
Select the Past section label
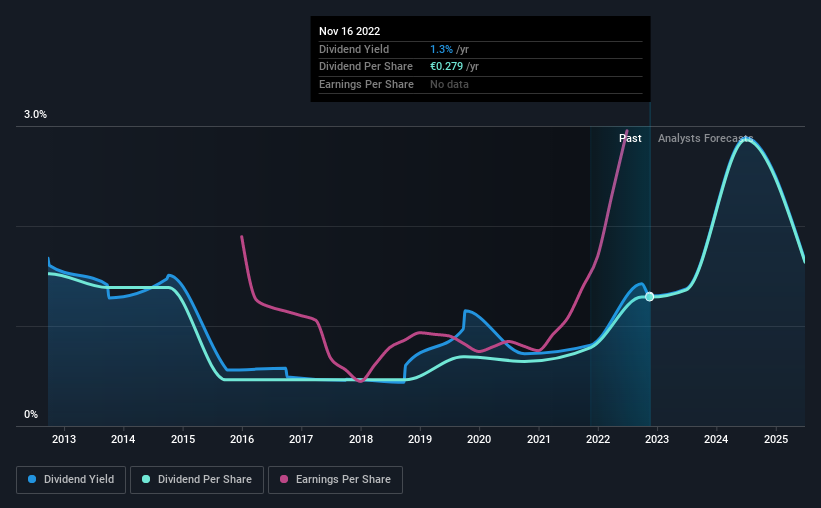click(x=630, y=138)
